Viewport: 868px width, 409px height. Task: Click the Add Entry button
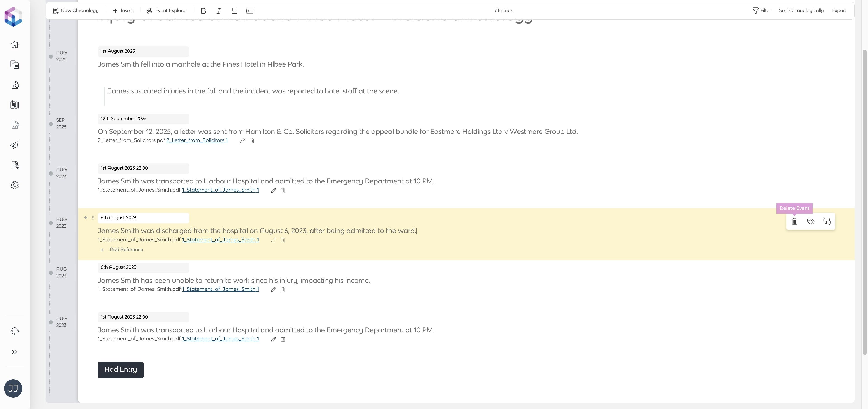coord(121,370)
